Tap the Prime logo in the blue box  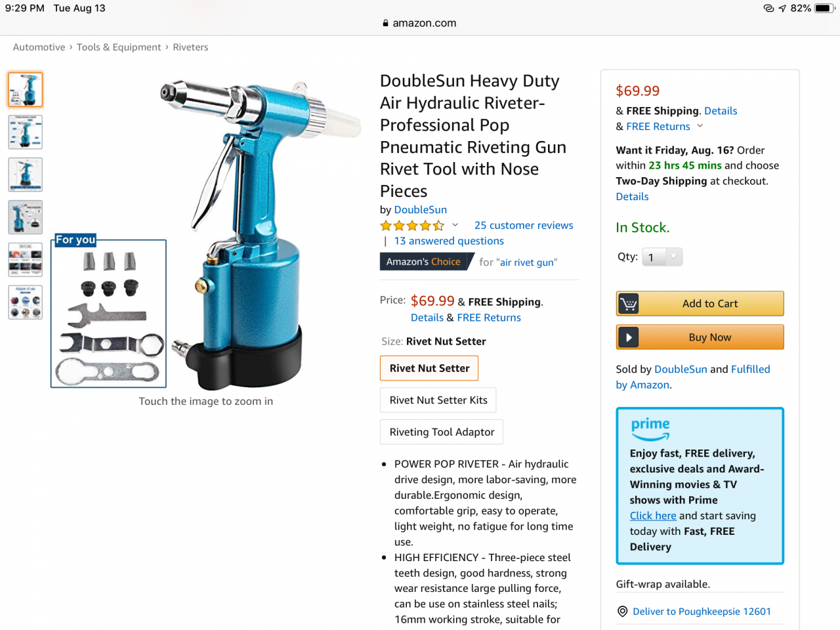[650, 429]
